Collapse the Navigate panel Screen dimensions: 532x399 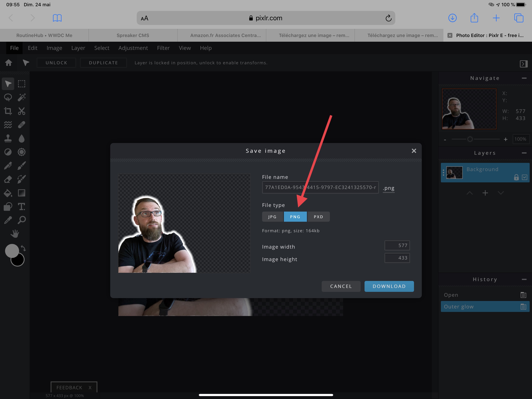(524, 78)
